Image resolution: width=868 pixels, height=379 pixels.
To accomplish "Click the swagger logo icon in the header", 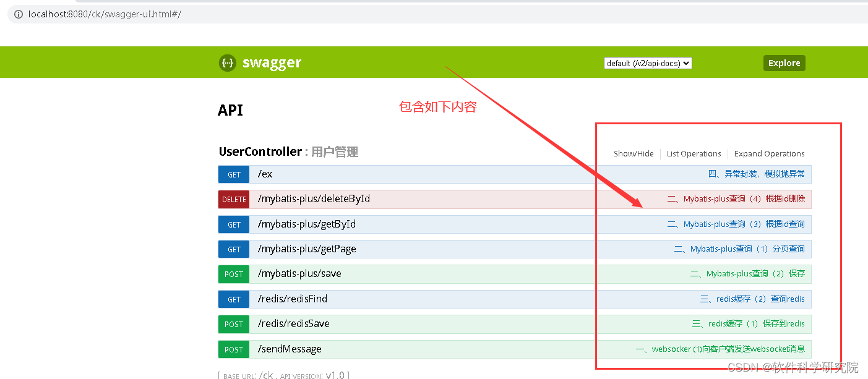I will [227, 62].
